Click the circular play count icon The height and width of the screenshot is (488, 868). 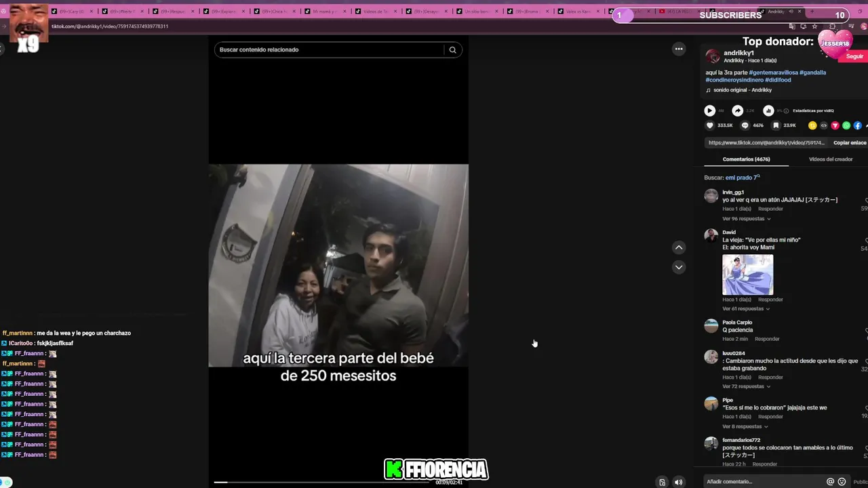click(x=709, y=110)
